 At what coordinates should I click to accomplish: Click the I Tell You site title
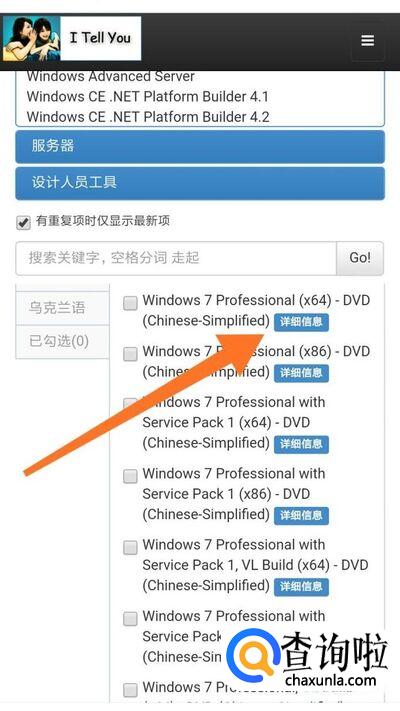pyautogui.click(x=100, y=38)
